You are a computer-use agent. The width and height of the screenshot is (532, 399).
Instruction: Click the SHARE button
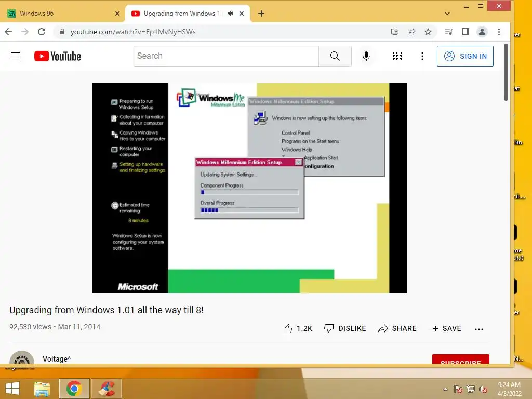pos(397,328)
